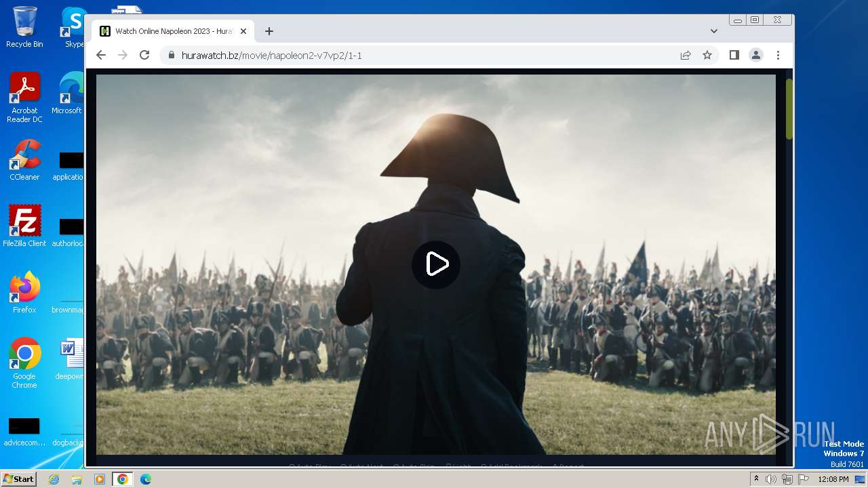
Task: Open media player from taskbar
Action: [x=100, y=479]
